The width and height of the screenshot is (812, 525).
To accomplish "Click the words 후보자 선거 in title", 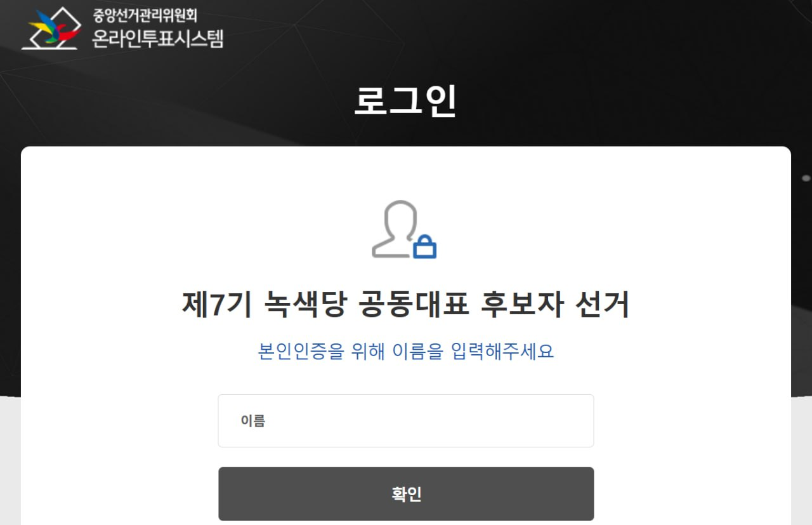I will point(555,305).
